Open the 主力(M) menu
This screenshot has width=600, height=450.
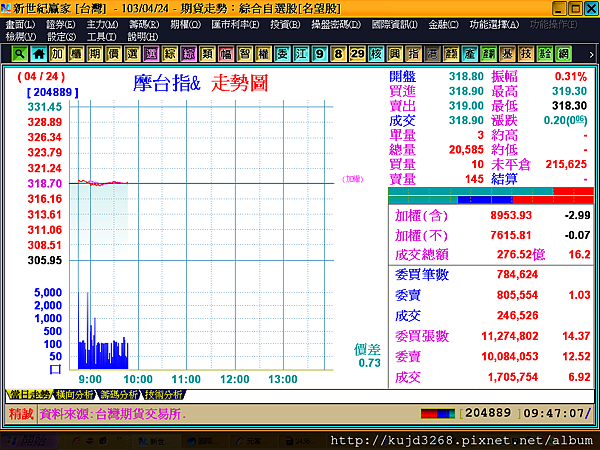(x=102, y=24)
